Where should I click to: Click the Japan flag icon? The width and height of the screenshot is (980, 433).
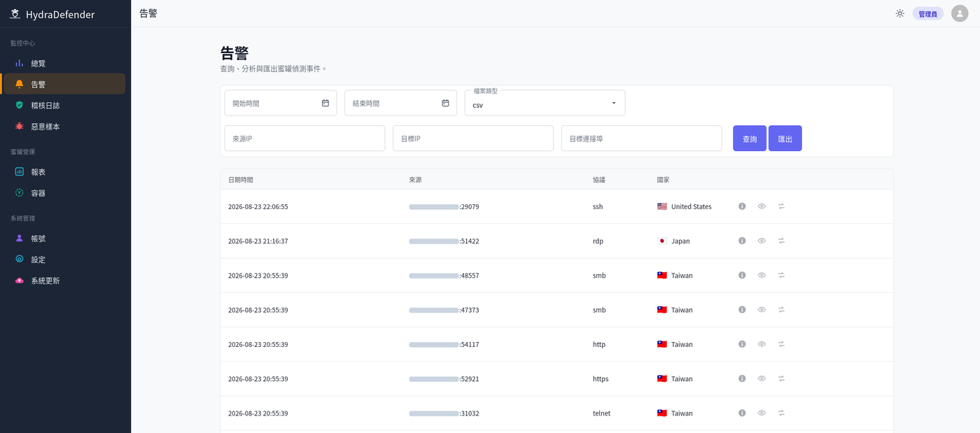pos(661,241)
